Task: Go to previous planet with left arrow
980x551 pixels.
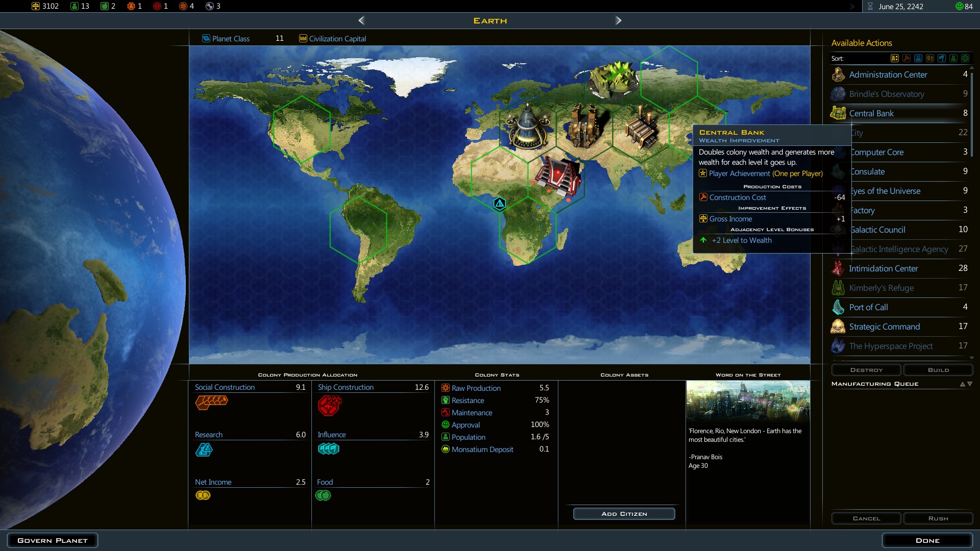Action: coord(361,20)
